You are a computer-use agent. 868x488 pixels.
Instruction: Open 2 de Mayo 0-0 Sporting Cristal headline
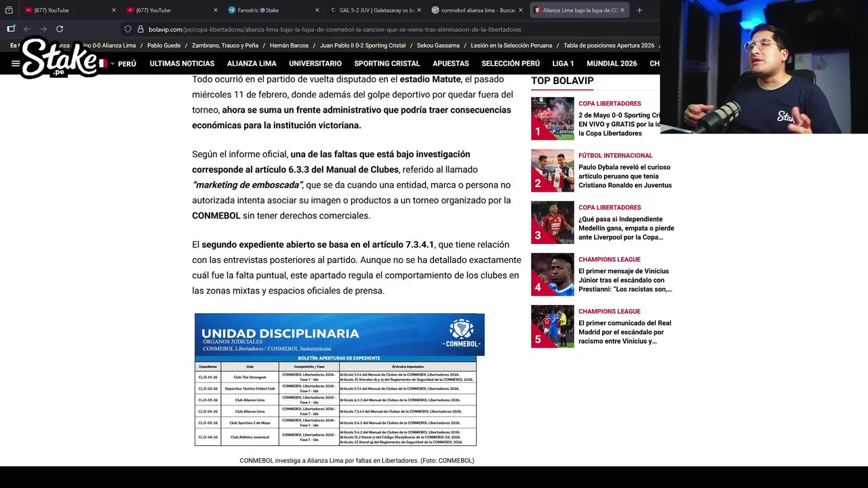(x=619, y=124)
